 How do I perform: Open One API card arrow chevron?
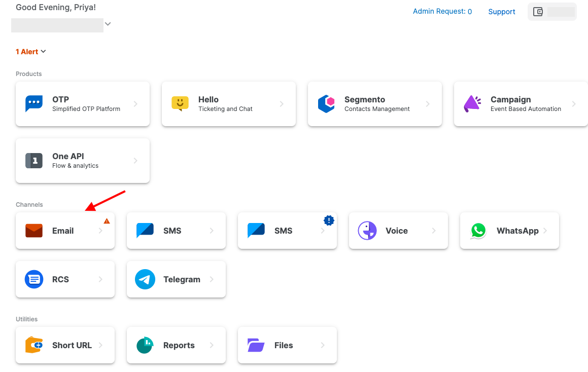[x=136, y=161]
